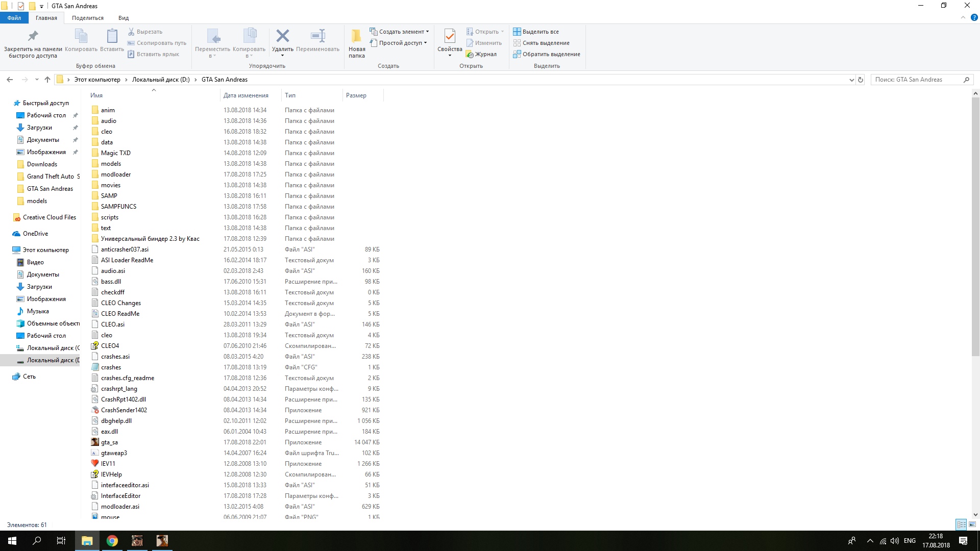Open the File tab
This screenshot has width=980, height=551.
[14, 18]
